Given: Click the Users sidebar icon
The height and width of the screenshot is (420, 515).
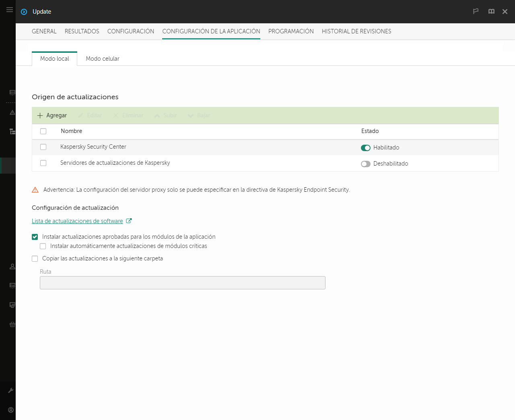Looking at the screenshot, I should [x=12, y=266].
